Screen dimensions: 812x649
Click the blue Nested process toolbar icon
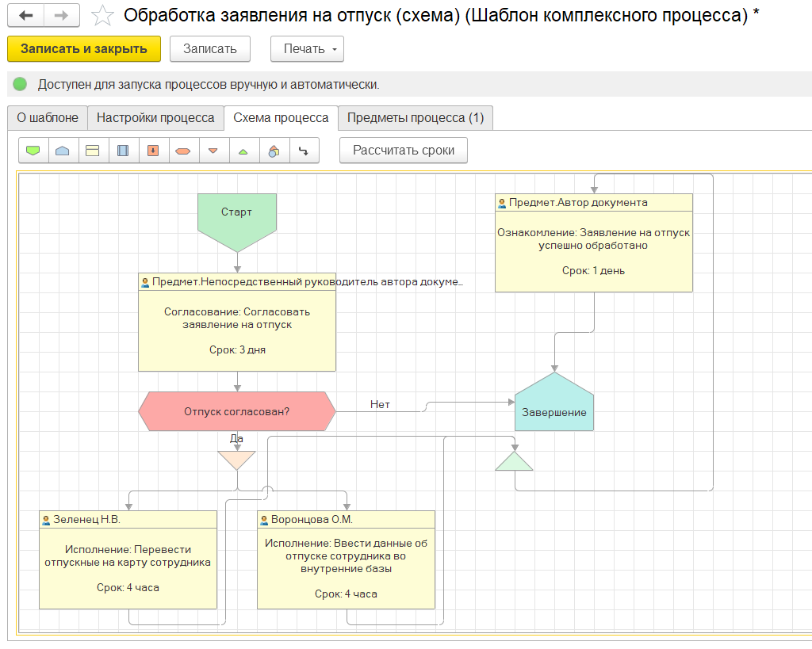pos(123,151)
